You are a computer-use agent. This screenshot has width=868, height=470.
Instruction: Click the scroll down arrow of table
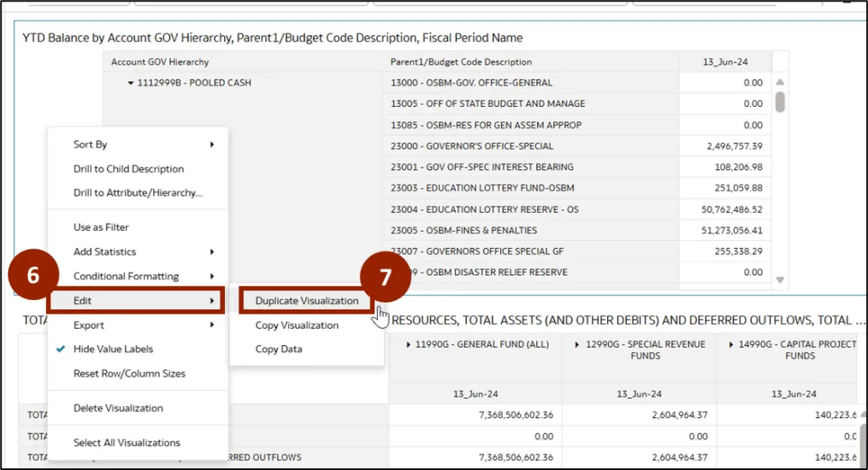pos(779,279)
